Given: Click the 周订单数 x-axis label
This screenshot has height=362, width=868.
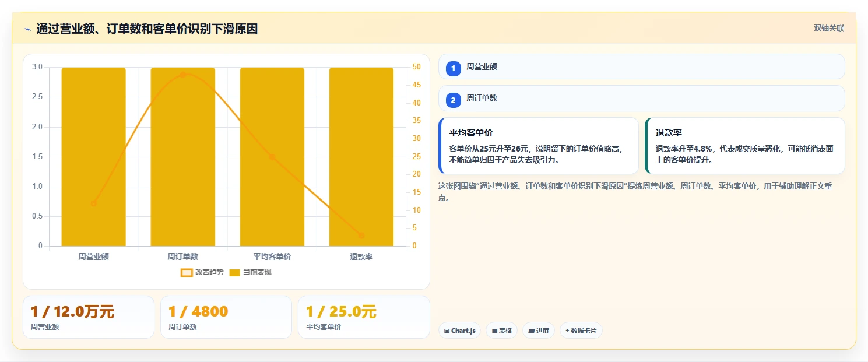Looking at the screenshot, I should click(182, 256).
